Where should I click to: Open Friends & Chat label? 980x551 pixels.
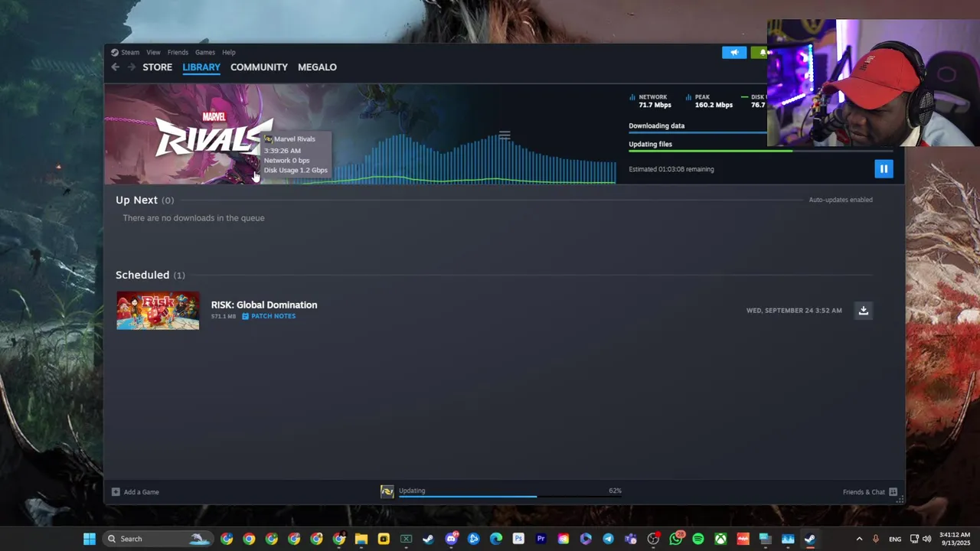(x=864, y=492)
